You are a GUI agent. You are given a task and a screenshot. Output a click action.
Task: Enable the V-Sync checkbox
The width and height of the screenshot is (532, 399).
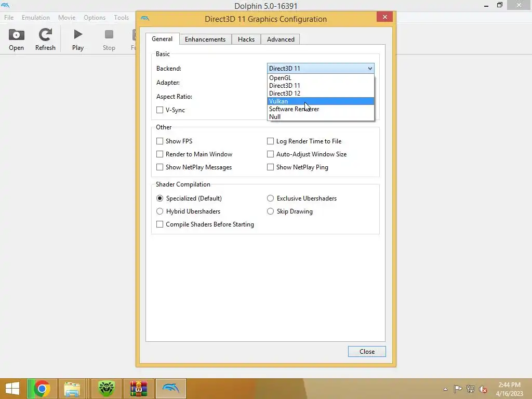pos(159,110)
